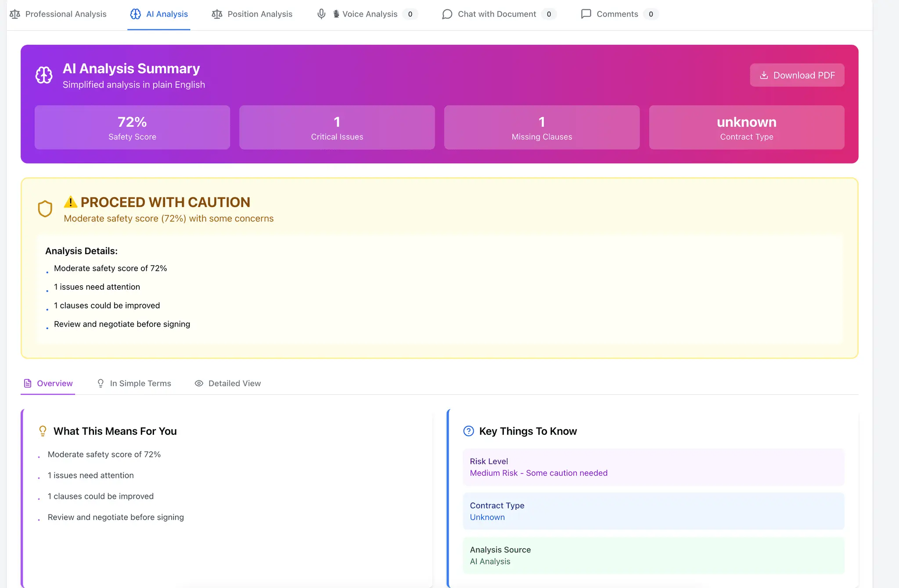Click the unknown Contract Type card

pyautogui.click(x=746, y=127)
